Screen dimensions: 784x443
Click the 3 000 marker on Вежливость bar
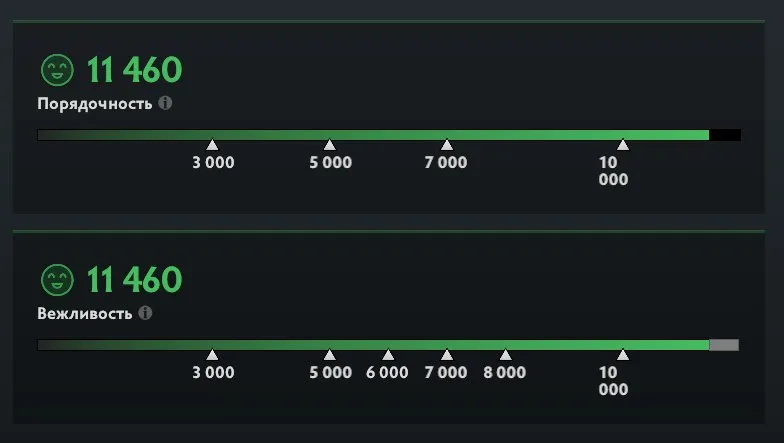[x=212, y=355]
